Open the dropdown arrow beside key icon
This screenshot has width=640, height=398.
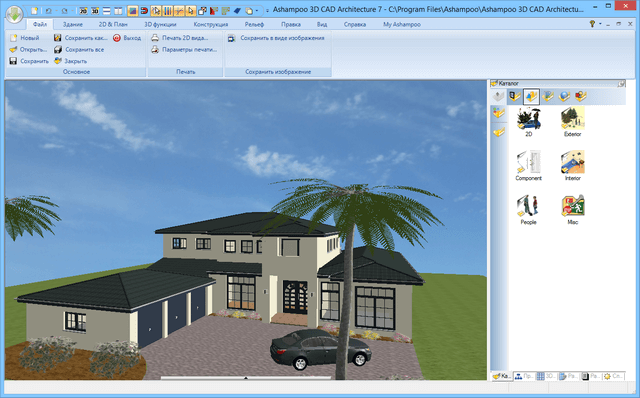point(600,24)
